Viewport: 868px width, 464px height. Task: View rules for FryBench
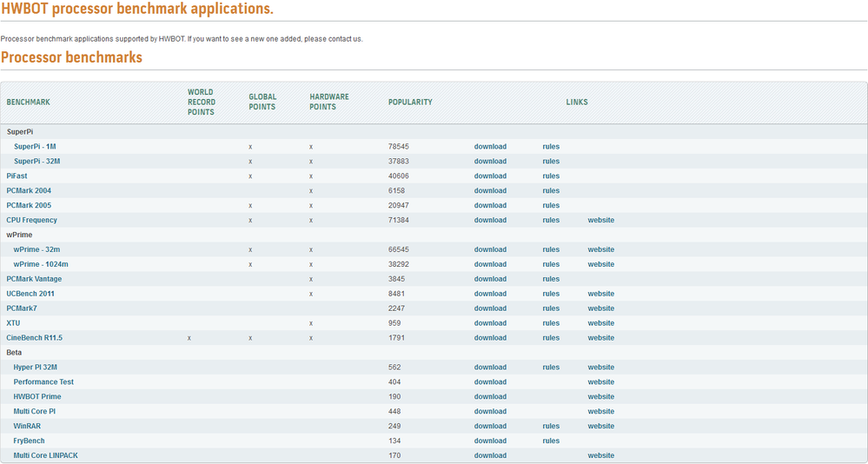[x=551, y=441]
